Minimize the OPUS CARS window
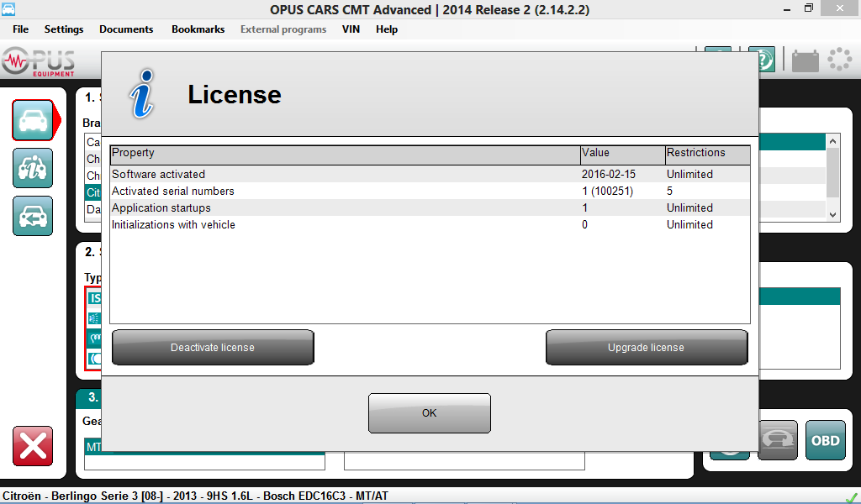 (x=787, y=8)
